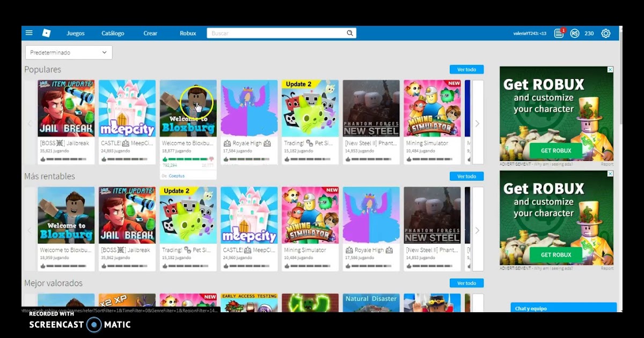The width and height of the screenshot is (644, 338).
Task: Open Jailbreak thumbnail in Populares
Action: (x=66, y=108)
